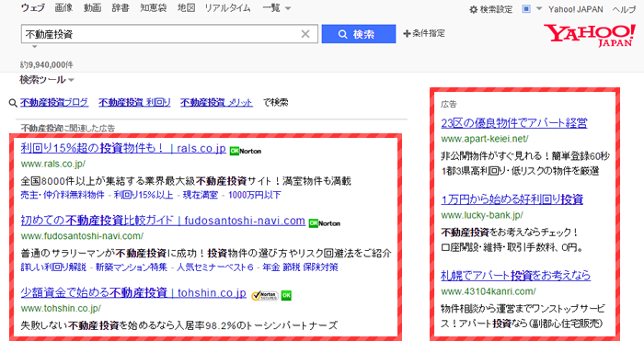The height and width of the screenshot is (341, 644).
Task: Open related search 不動産投資 利回り
Action: tap(134, 102)
